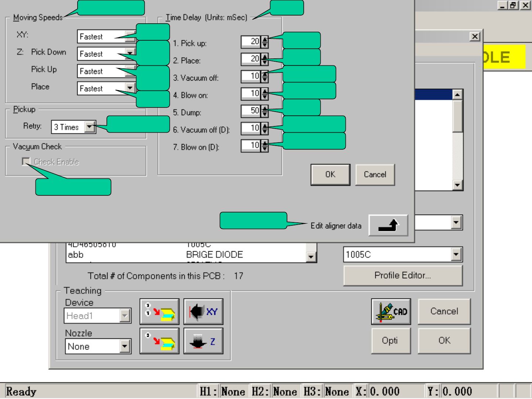Click the XY teaching icon button
This screenshot has width=532, height=399.
pyautogui.click(x=204, y=311)
